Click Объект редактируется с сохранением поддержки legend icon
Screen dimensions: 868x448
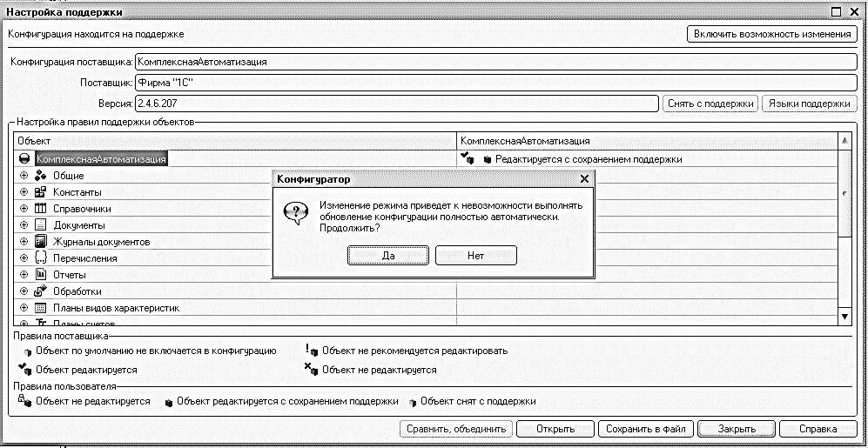click(170, 403)
